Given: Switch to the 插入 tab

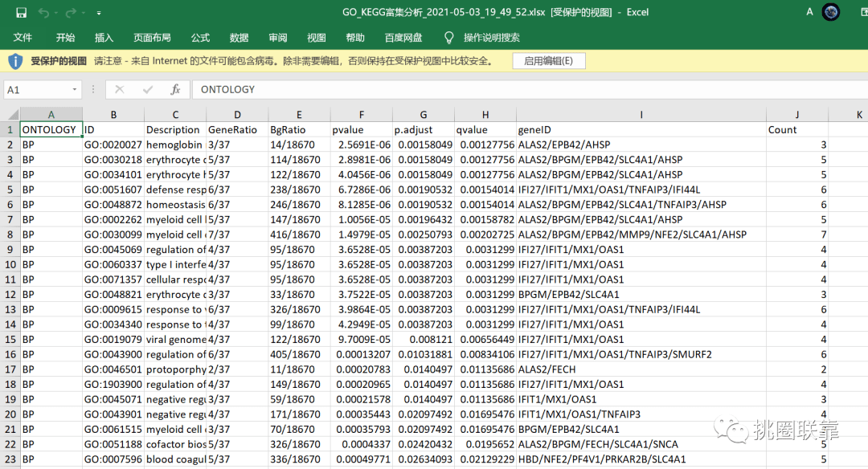Looking at the screenshot, I should [x=104, y=38].
